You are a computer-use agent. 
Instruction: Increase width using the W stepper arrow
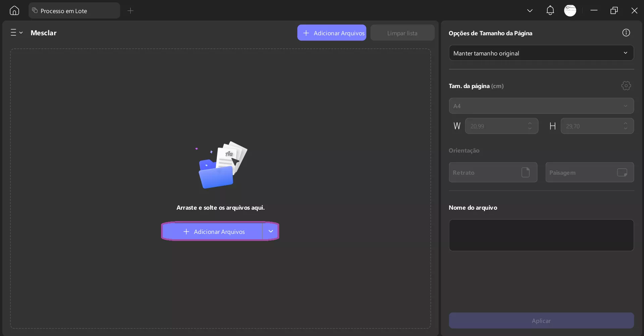530,124
